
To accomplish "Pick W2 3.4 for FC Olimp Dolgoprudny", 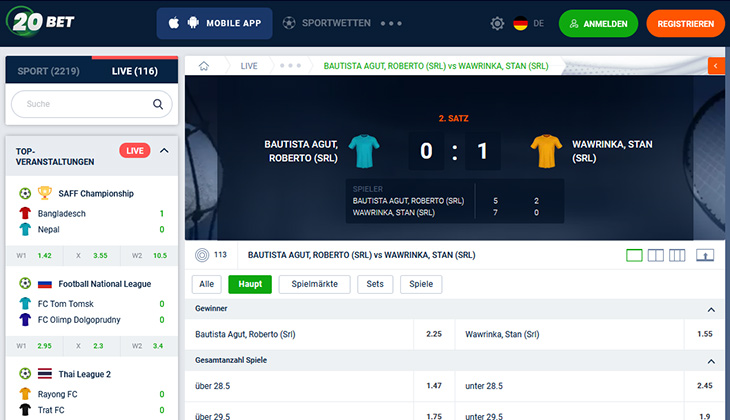I will coord(149,345).
